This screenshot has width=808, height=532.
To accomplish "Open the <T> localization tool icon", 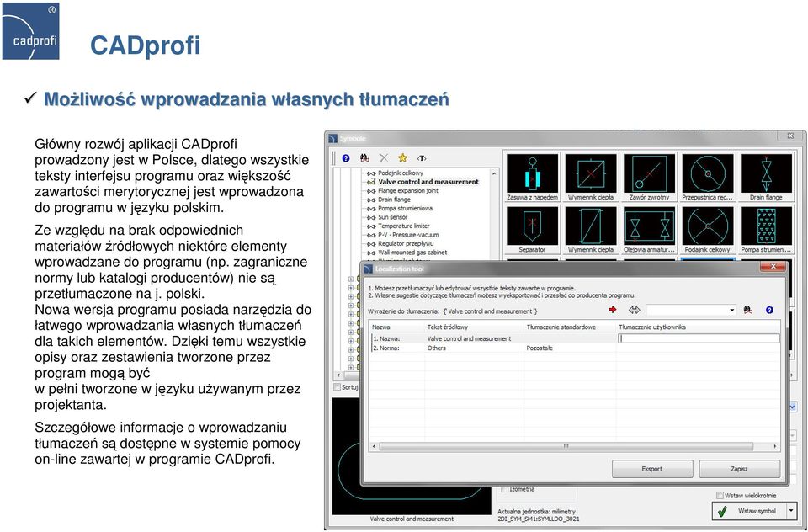I will tap(422, 158).
